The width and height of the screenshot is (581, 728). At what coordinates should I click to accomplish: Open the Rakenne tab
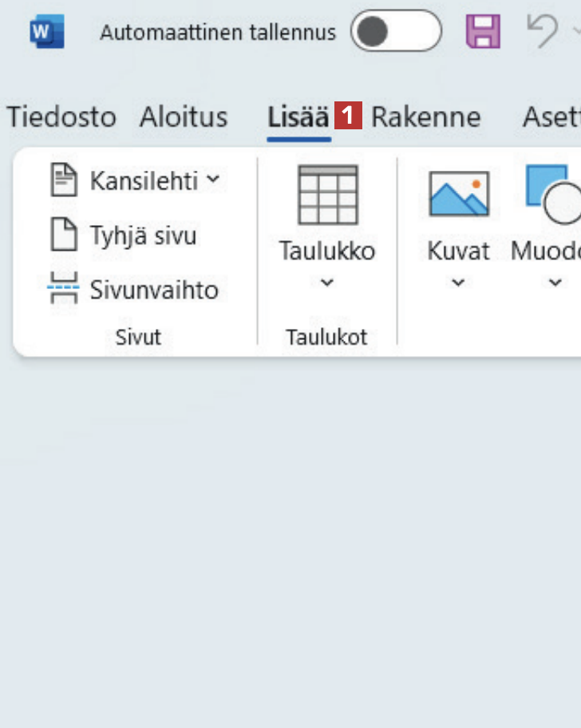425,117
